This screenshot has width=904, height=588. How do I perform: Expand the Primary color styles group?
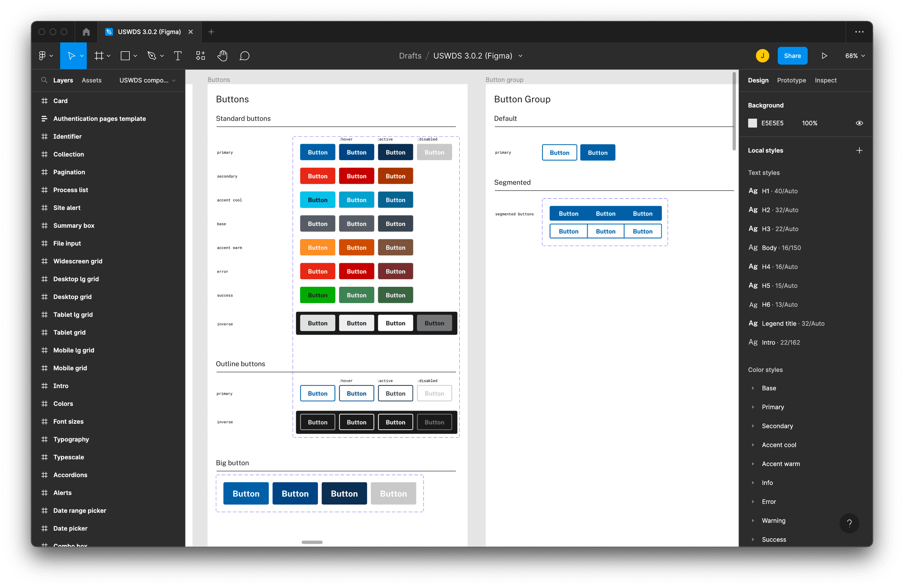point(753,407)
